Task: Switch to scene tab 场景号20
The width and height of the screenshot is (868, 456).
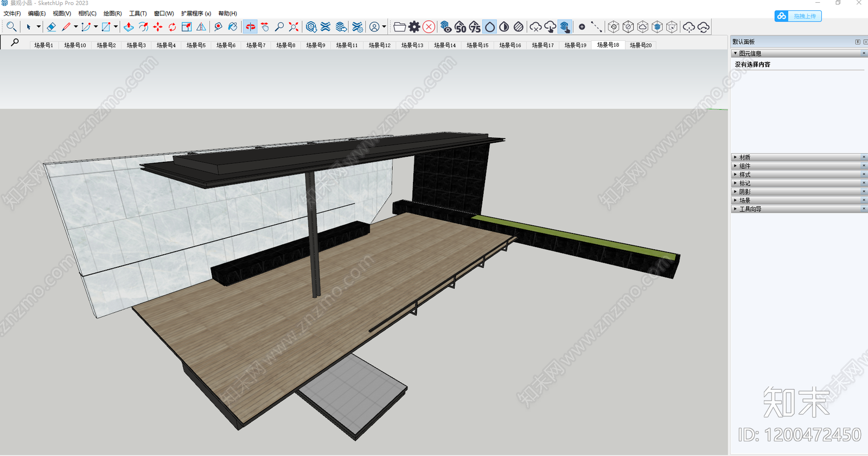Action: click(641, 45)
